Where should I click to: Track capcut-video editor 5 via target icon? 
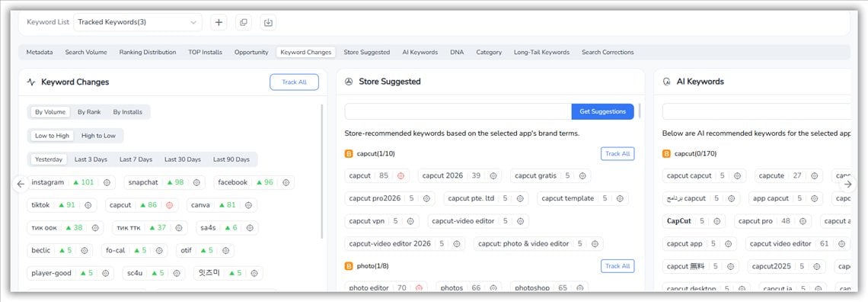520,221
